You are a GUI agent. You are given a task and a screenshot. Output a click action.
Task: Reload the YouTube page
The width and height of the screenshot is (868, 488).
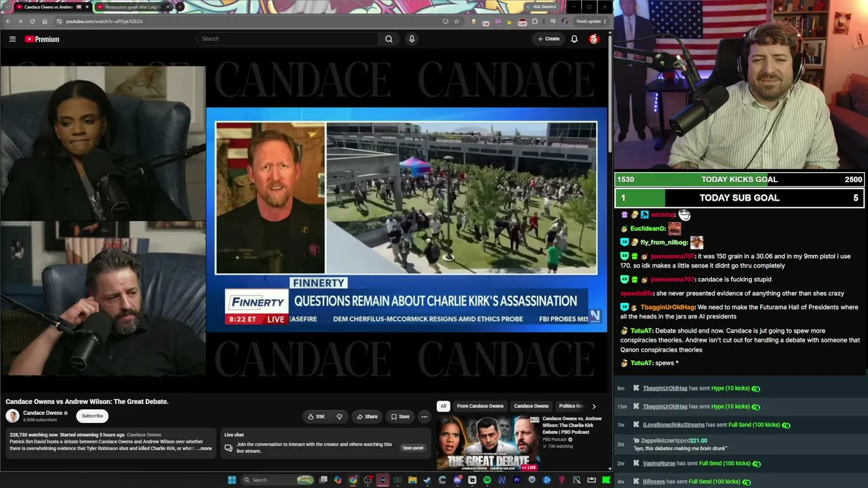[32, 21]
